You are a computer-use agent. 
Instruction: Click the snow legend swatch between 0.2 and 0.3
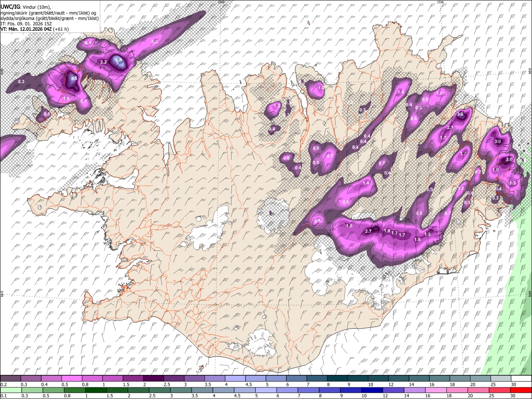click(x=10, y=379)
